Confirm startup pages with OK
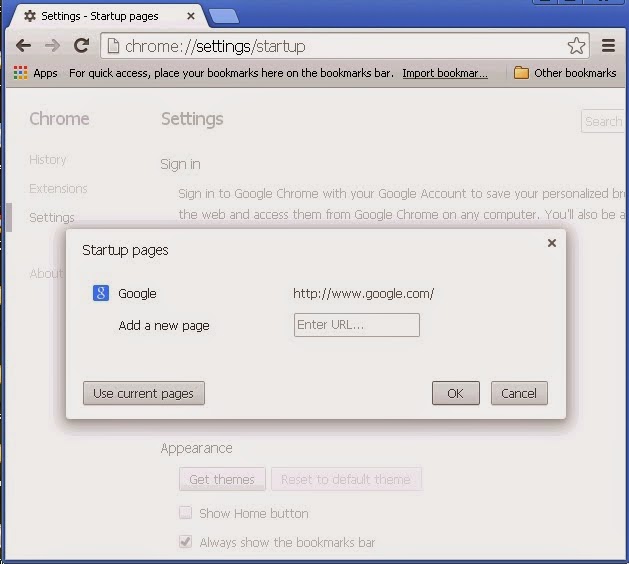This screenshot has width=629, height=564. (456, 393)
